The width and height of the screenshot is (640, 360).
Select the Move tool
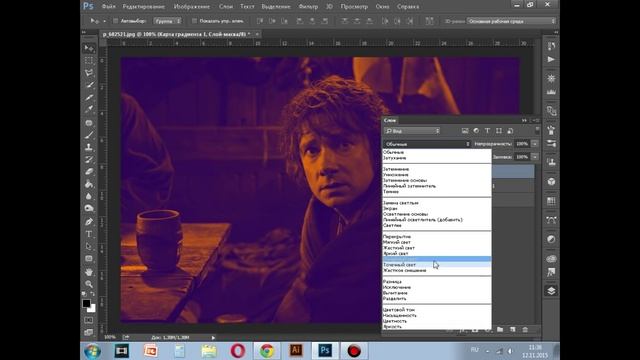[x=89, y=49]
